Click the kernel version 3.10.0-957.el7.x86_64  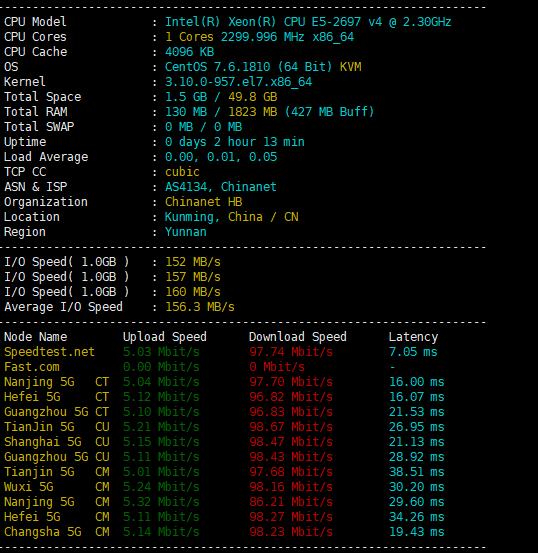point(238,82)
